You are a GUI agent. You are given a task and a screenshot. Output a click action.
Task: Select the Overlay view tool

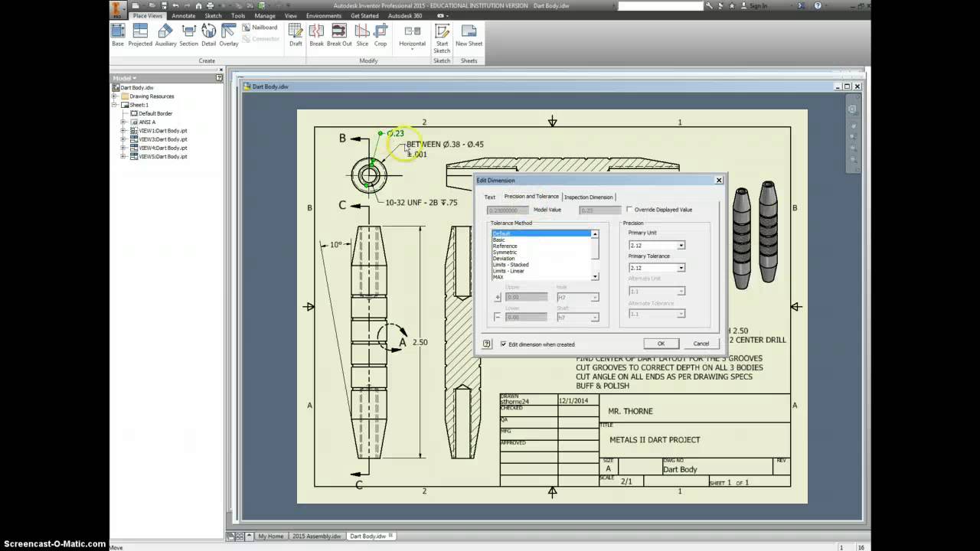point(229,34)
